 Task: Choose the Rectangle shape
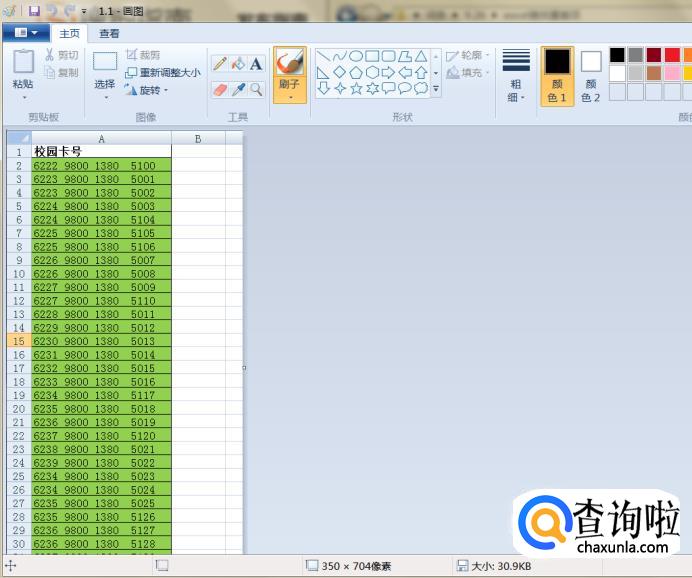[x=372, y=56]
